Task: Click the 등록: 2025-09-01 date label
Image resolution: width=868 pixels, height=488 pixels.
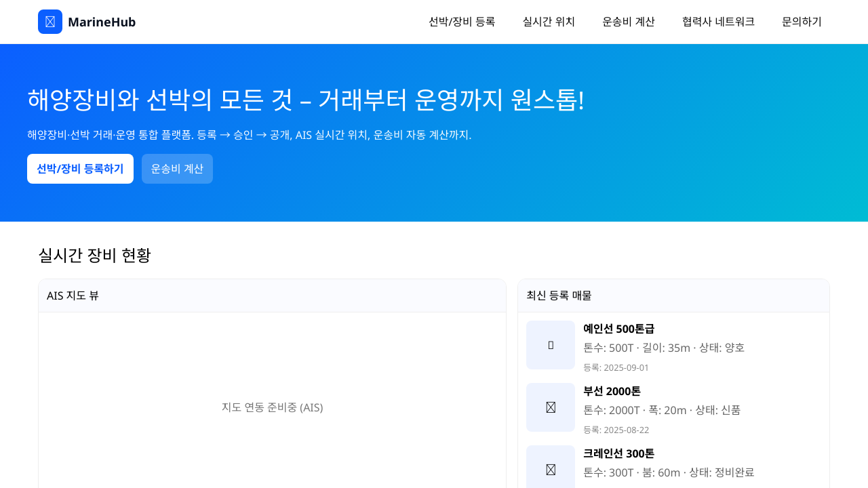Action: [616, 367]
